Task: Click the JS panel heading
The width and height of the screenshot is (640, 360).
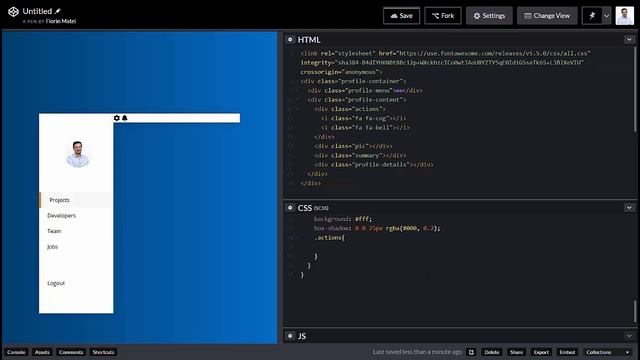Action: click(302, 336)
